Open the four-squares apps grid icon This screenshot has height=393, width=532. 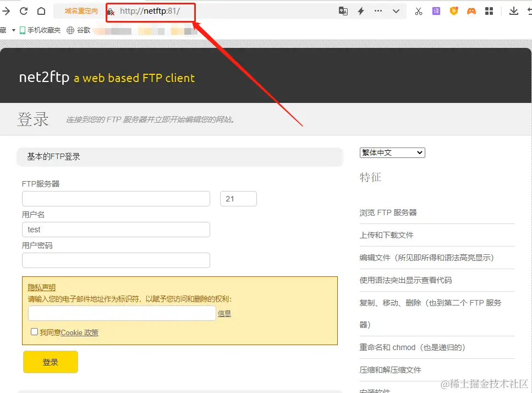tap(489, 11)
